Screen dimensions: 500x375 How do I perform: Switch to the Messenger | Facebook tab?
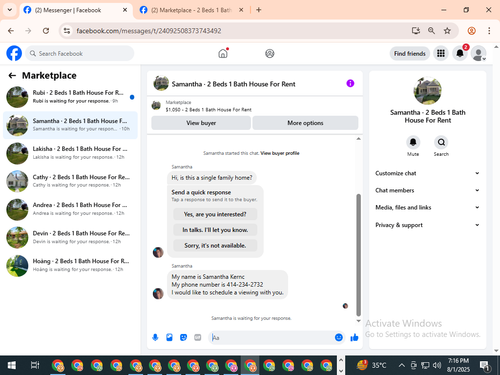pyautogui.click(x=75, y=10)
